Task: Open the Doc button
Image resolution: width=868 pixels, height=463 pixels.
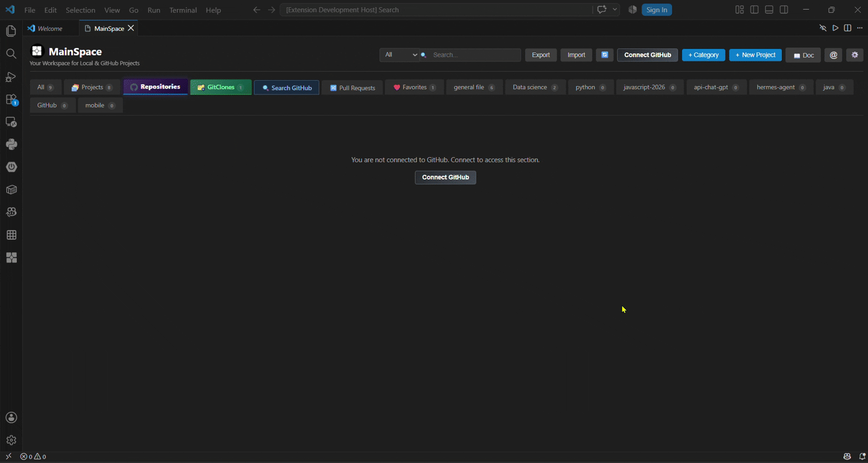Action: point(804,55)
